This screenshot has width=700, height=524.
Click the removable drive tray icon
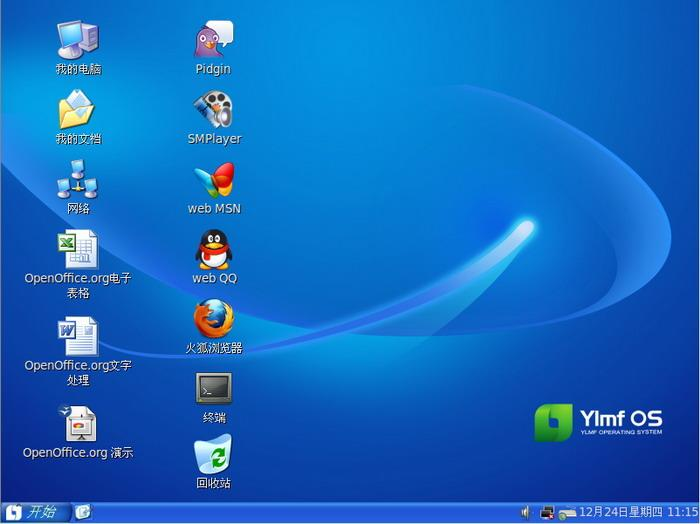coord(567,513)
